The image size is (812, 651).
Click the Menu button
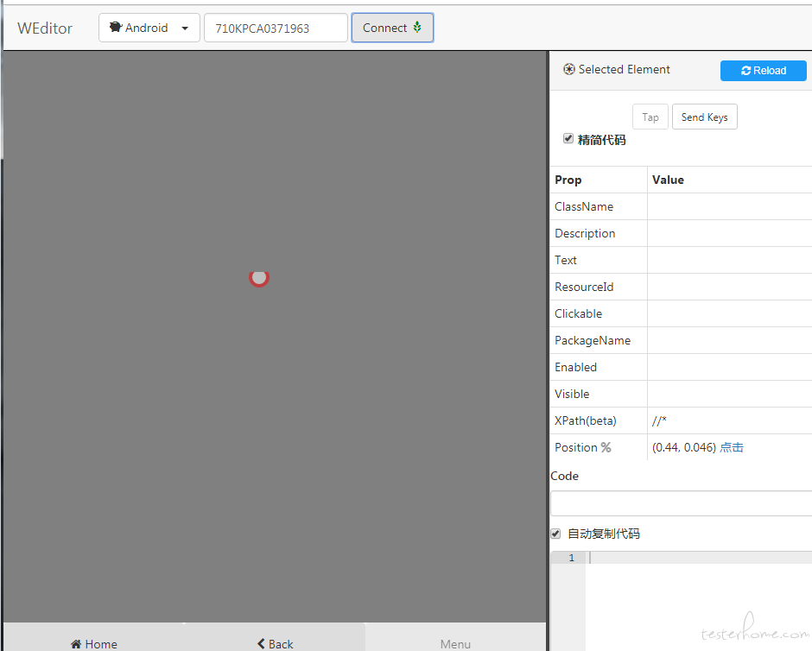pos(455,643)
